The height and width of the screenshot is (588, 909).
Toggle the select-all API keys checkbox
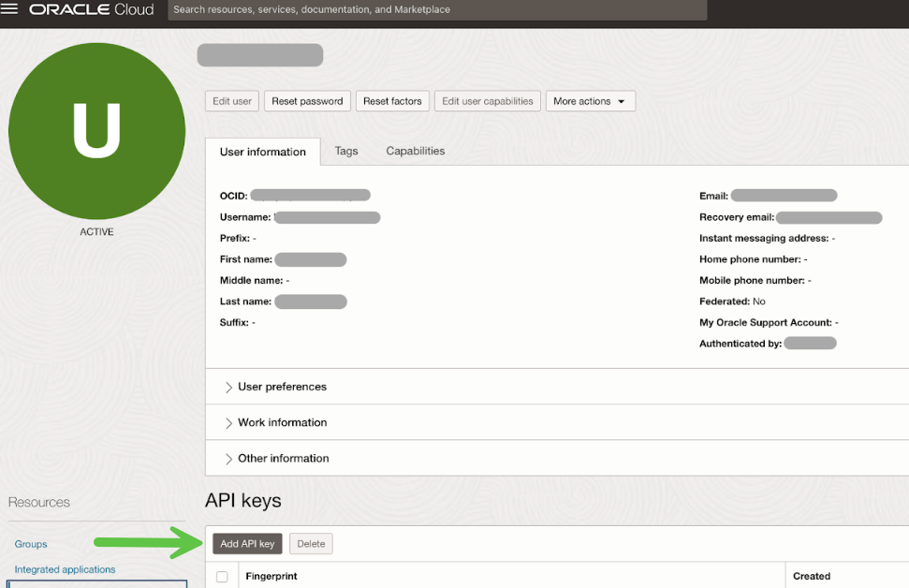pyautogui.click(x=222, y=577)
